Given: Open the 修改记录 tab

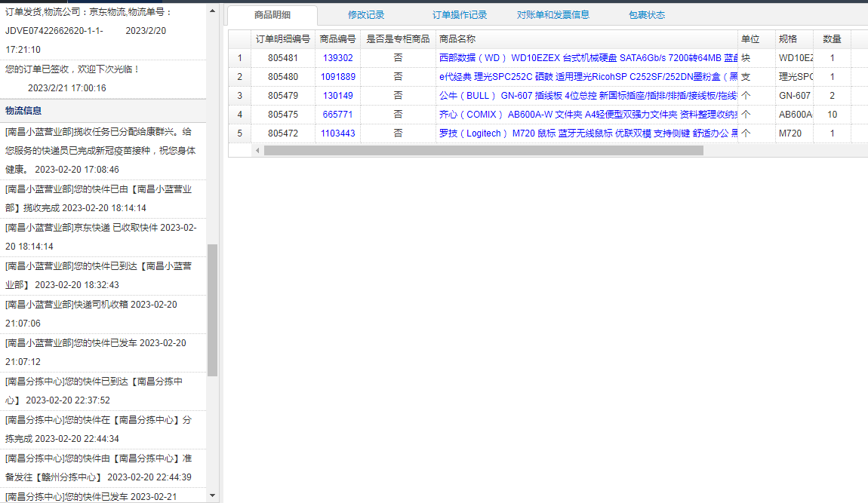Looking at the screenshot, I should coord(366,15).
